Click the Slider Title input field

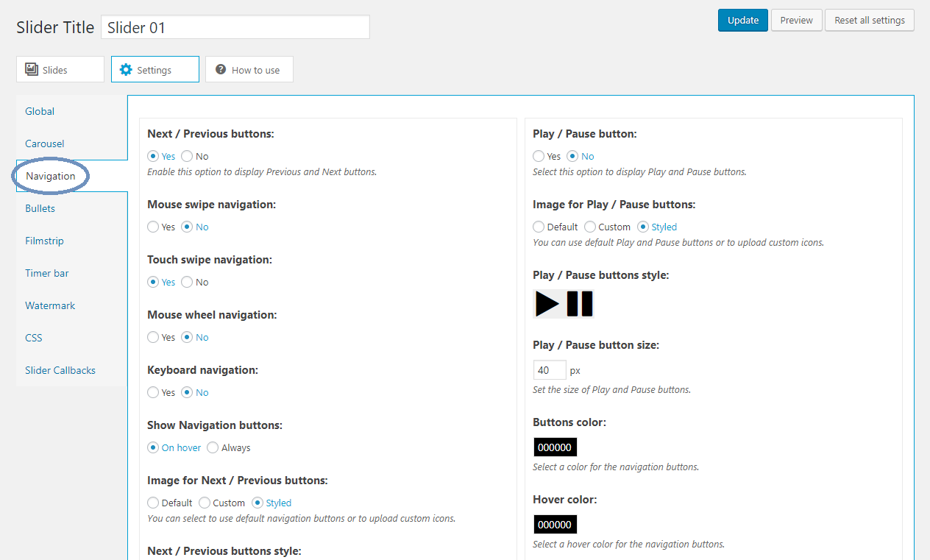[235, 27]
